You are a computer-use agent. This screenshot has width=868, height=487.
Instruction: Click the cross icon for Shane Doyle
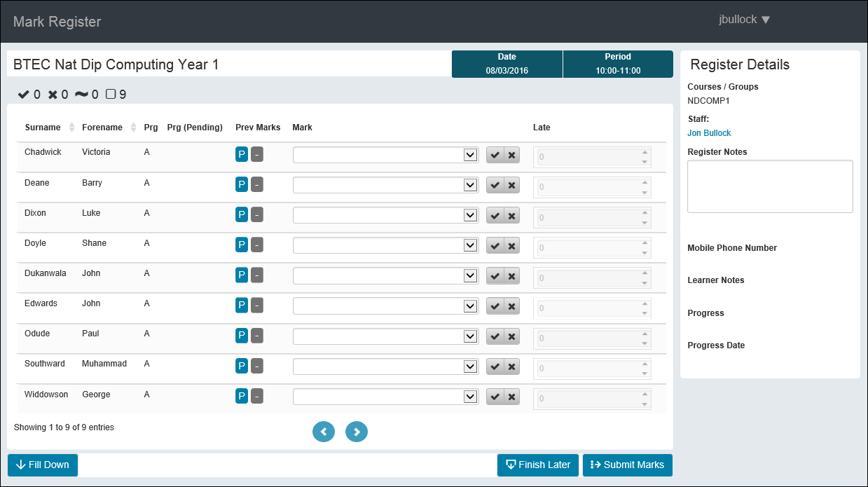(511, 246)
